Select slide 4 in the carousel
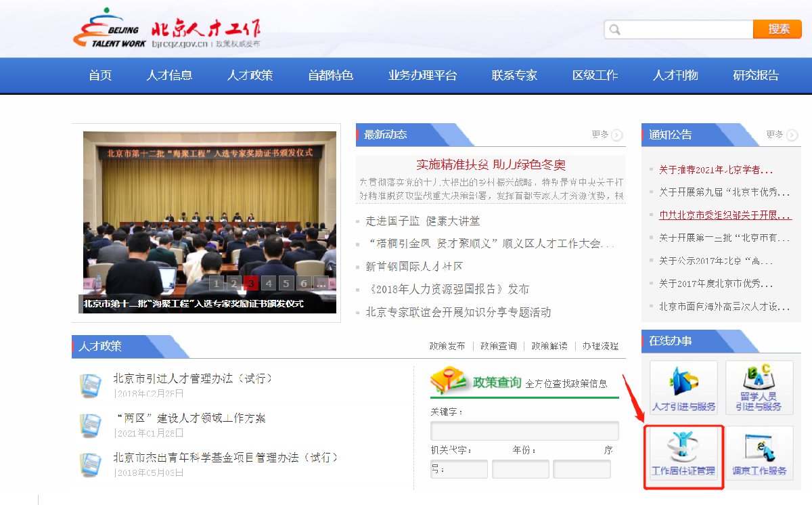 [269, 284]
